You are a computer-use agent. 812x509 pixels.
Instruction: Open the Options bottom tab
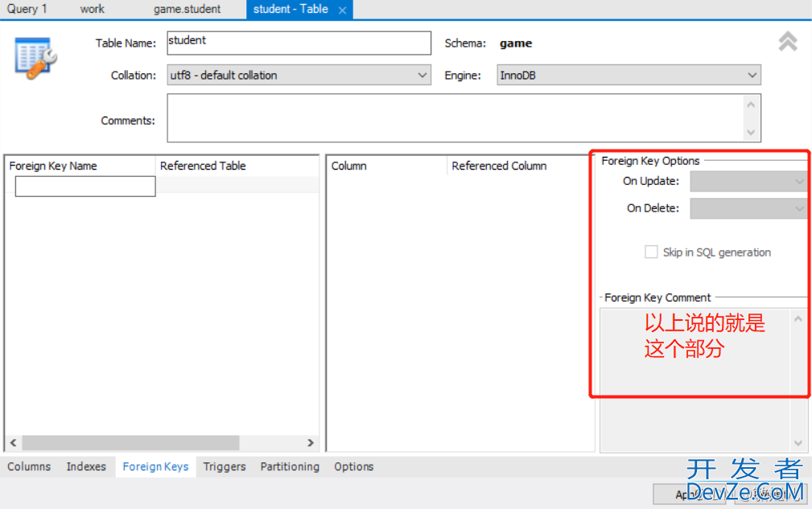pyautogui.click(x=354, y=466)
